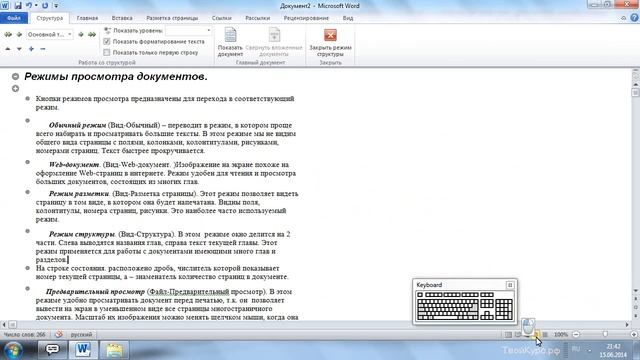Zoom in with plus button
This screenshot has height=360, width=640.
(634, 335)
